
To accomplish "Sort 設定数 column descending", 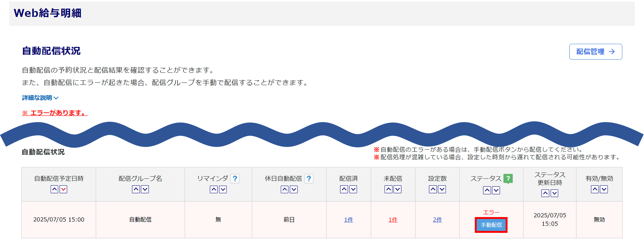I will (442, 189).
